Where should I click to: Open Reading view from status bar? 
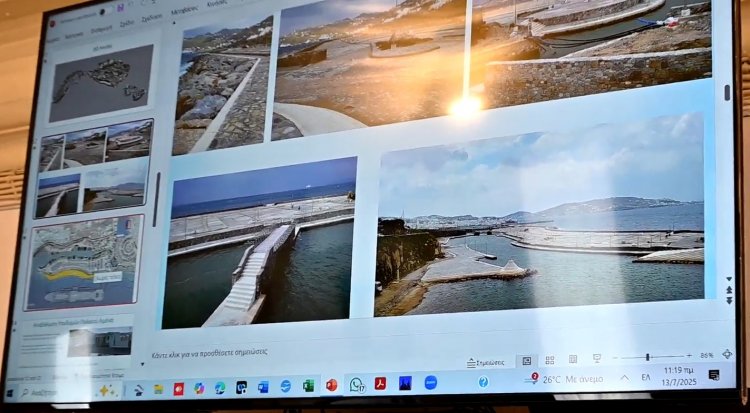(573, 359)
